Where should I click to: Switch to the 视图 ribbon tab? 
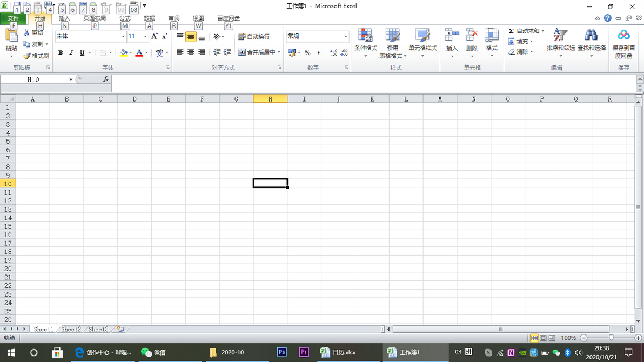tap(198, 18)
